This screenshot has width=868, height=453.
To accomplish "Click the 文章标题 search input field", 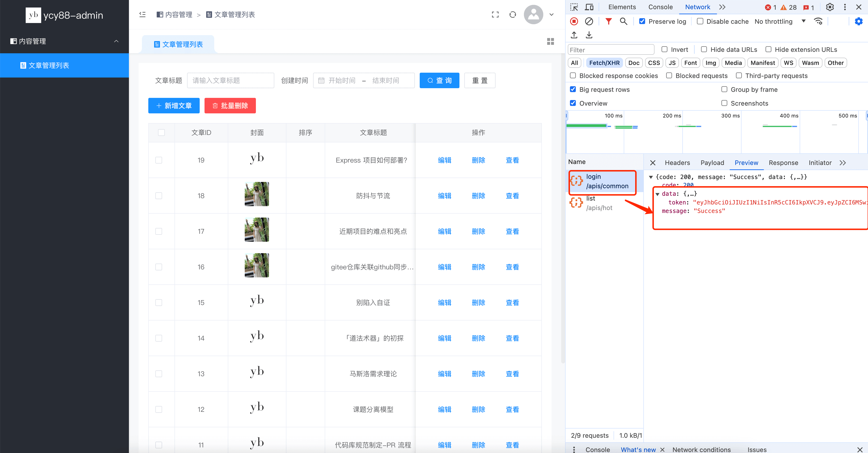I will coord(230,80).
